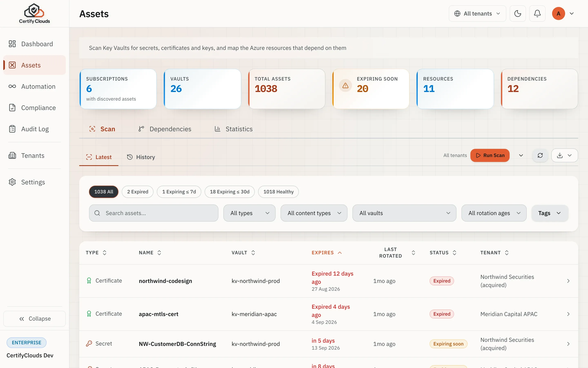Image resolution: width=588 pixels, height=368 pixels.
Task: Select Assets in the sidebar
Action: pyautogui.click(x=35, y=65)
